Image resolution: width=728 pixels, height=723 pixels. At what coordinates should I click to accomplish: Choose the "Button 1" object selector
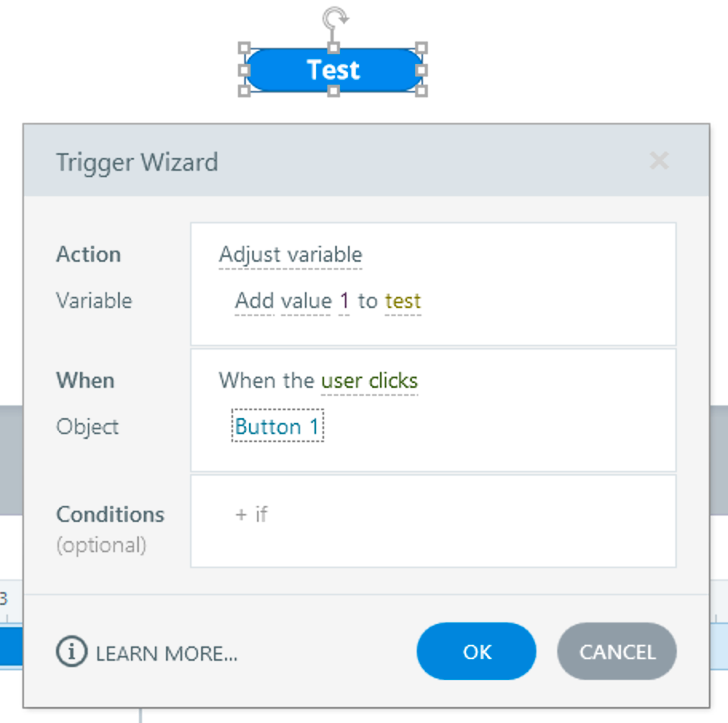pyautogui.click(x=277, y=427)
